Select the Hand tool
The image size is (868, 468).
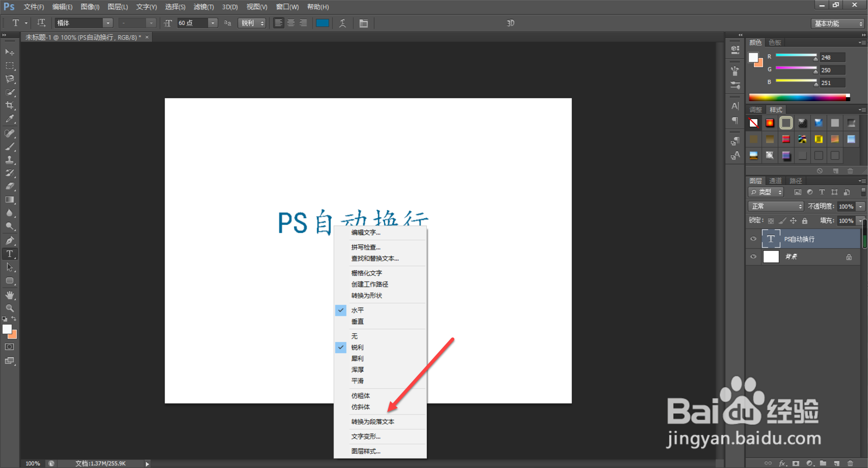click(9, 295)
